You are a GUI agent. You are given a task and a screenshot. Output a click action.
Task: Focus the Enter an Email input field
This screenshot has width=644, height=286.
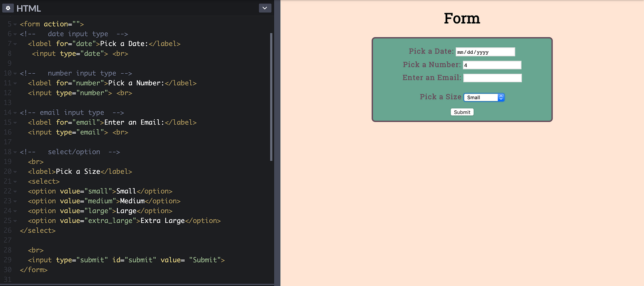click(x=492, y=78)
